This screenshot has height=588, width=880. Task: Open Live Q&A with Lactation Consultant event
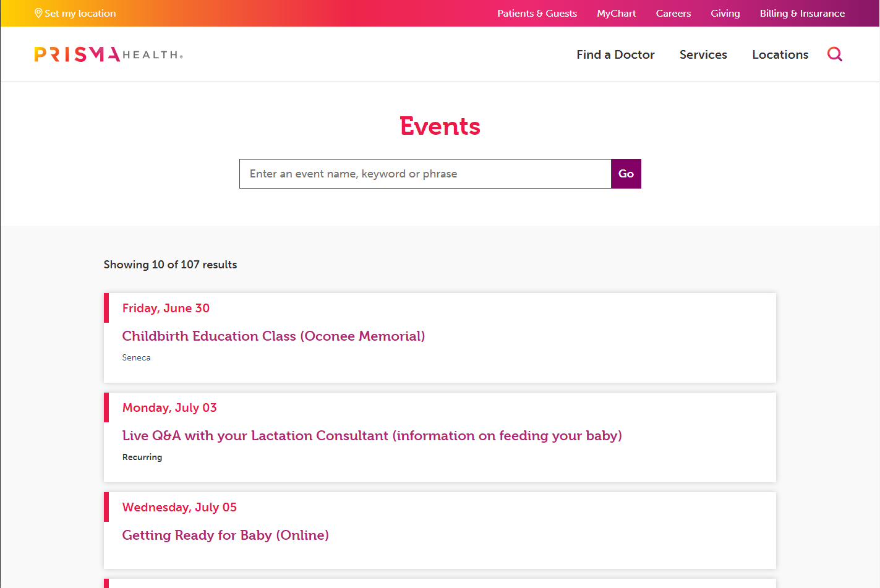click(x=372, y=435)
